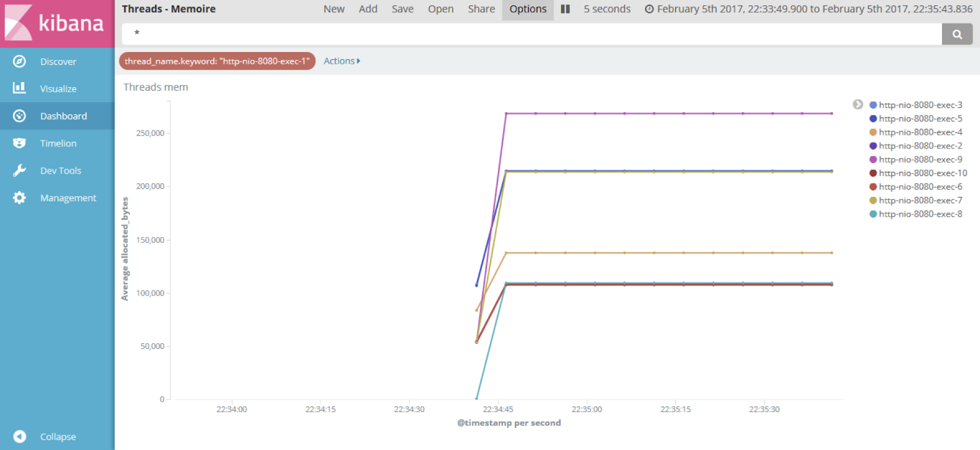Run search with magnifying glass button
The width and height of the screenshot is (980, 450).
click(x=957, y=34)
